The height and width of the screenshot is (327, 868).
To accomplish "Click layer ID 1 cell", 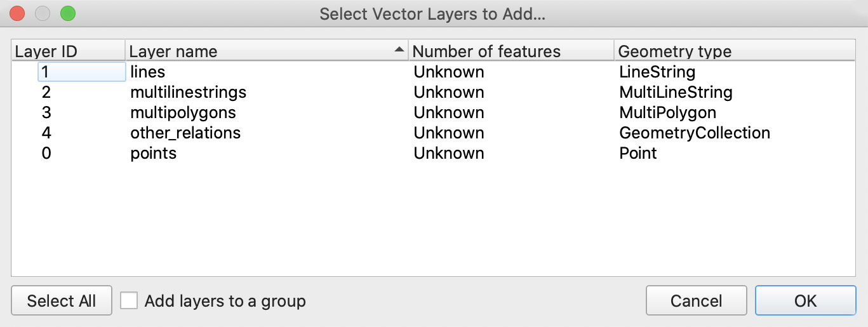I will point(82,72).
